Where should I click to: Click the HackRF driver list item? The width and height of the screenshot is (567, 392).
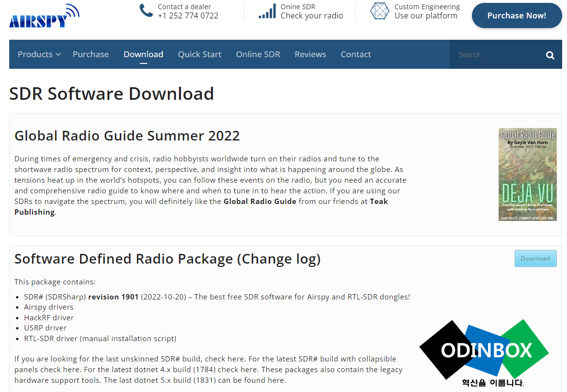tap(49, 317)
